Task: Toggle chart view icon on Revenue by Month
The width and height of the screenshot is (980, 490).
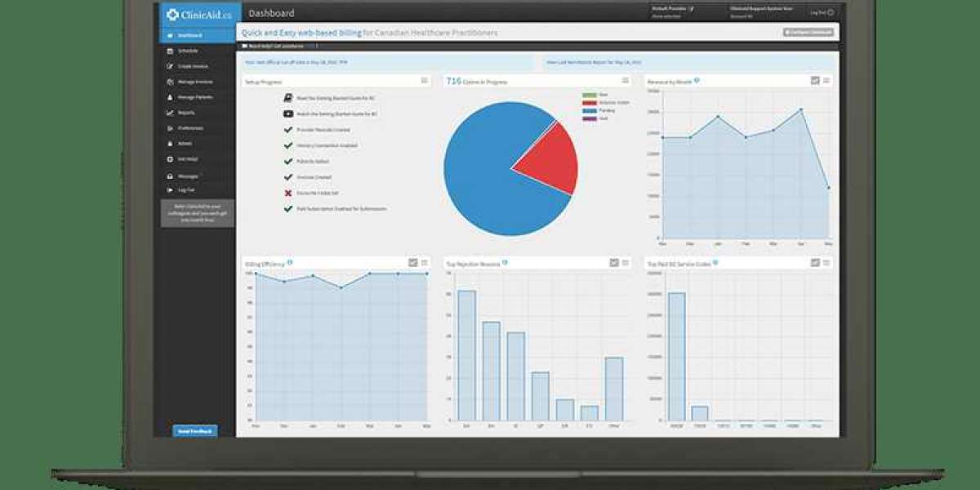Action: (815, 81)
